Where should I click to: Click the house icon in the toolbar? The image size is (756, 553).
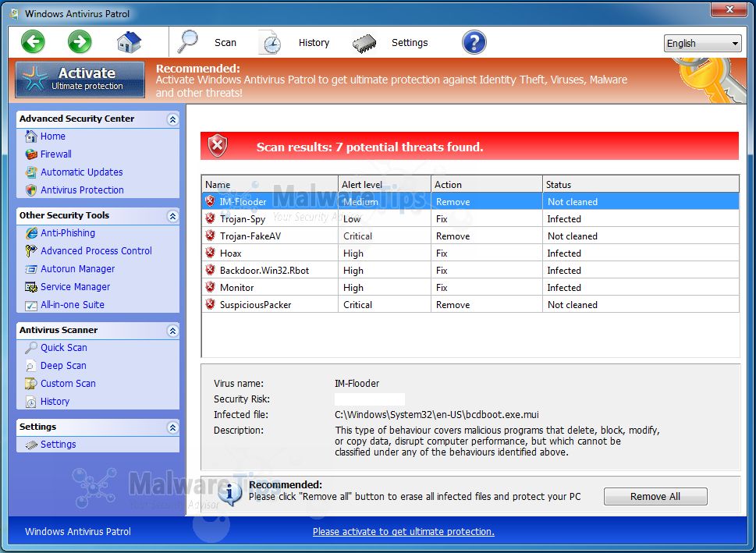pos(129,42)
